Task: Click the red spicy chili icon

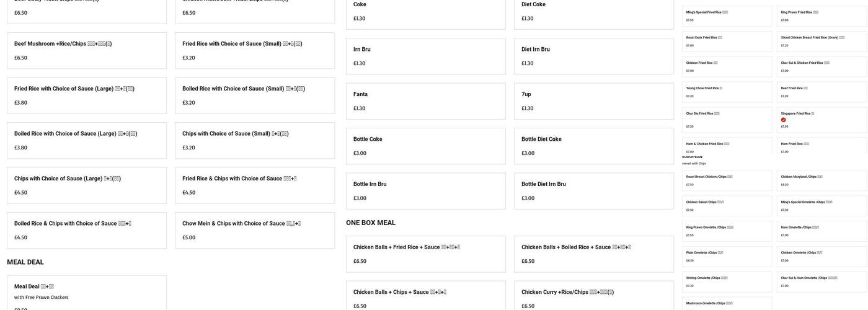Action: [x=783, y=120]
